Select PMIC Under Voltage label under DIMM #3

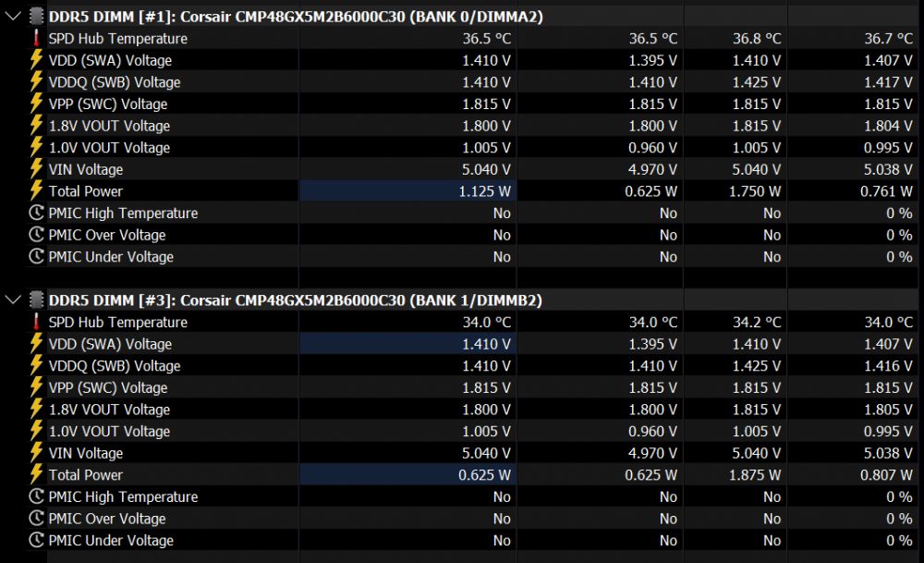[x=111, y=540]
